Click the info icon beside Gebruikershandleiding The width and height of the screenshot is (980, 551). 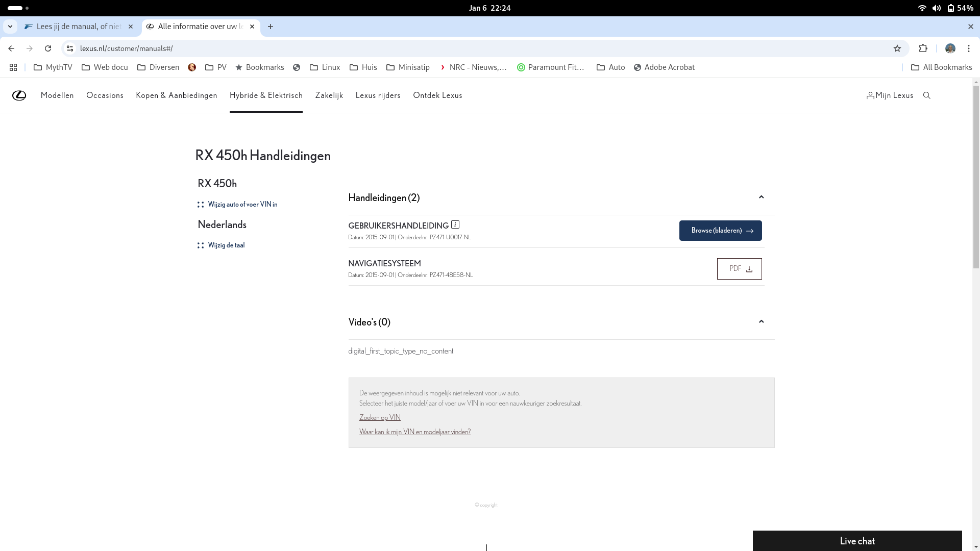(x=455, y=224)
